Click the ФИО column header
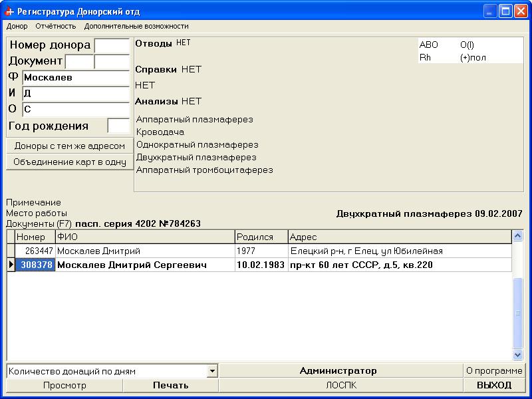 tap(145, 237)
